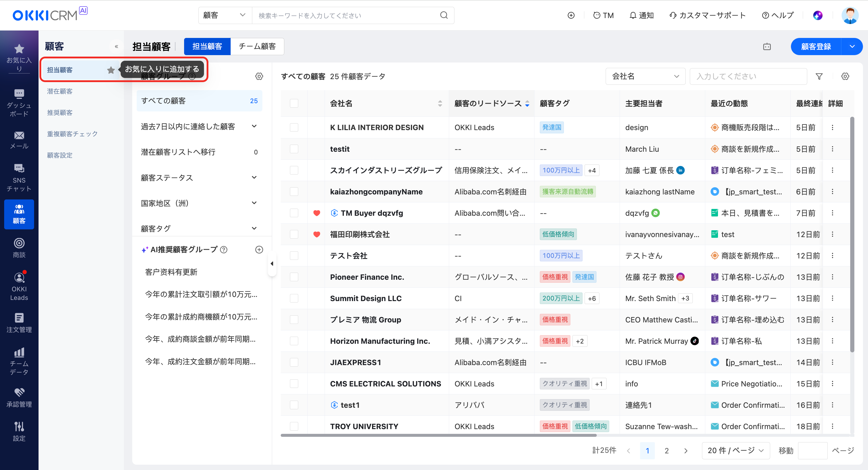Check the 福田印刷株式会社 row checkbox
Viewport: 868px width, 470px height.
(294, 234)
